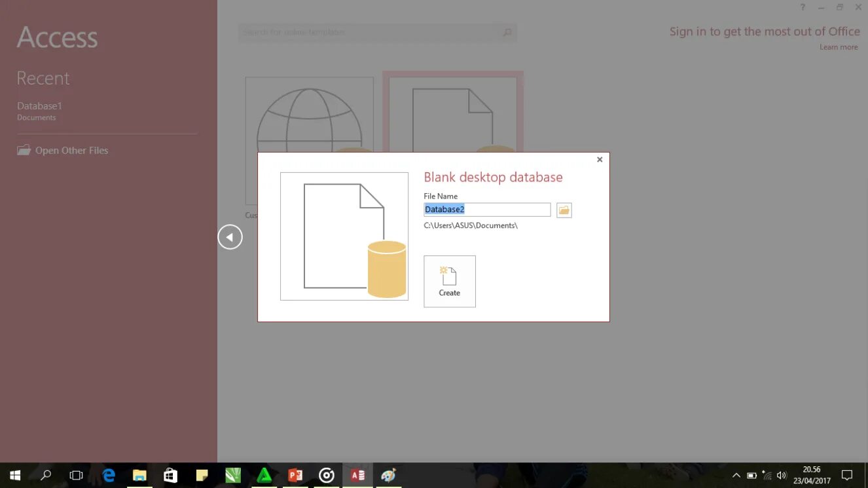
Task: Open the Action Center notification icon
Action: [847, 475]
